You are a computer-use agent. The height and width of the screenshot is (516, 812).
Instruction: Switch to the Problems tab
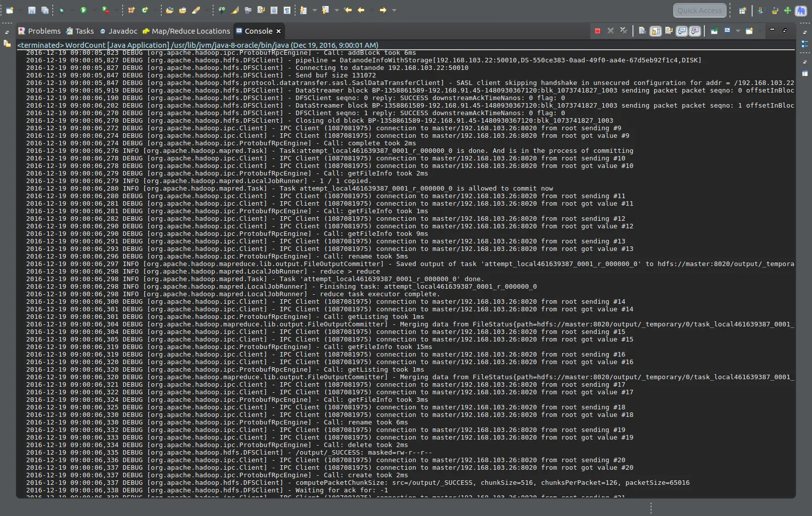[x=39, y=31]
